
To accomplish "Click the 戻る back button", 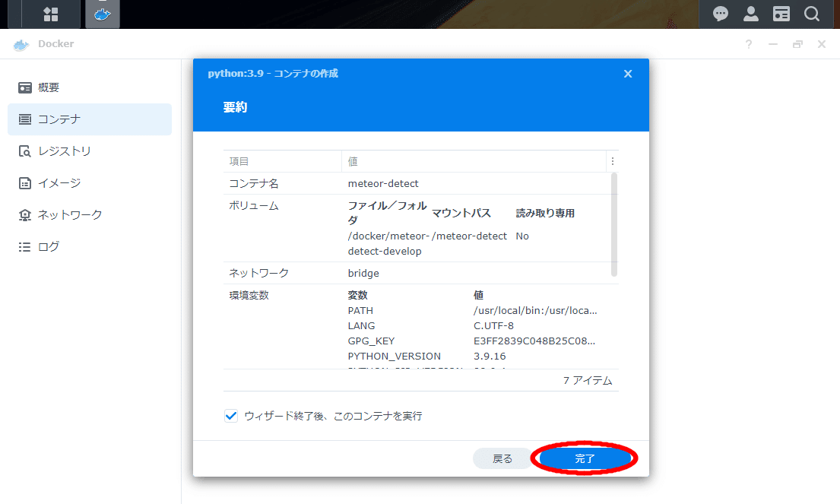I will coord(502,458).
